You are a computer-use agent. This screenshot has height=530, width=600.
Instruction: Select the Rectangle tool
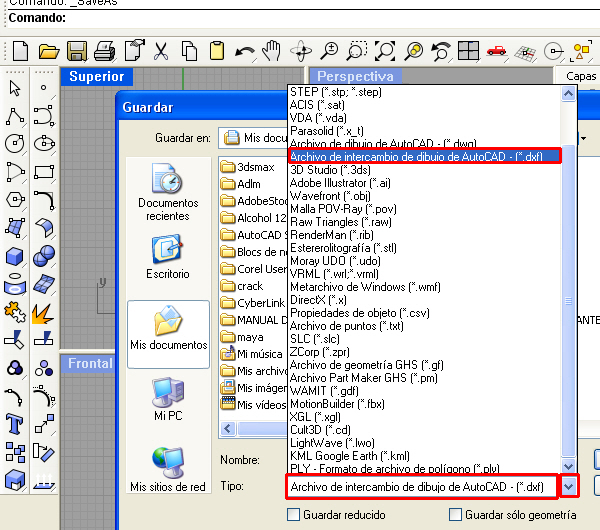[44, 172]
